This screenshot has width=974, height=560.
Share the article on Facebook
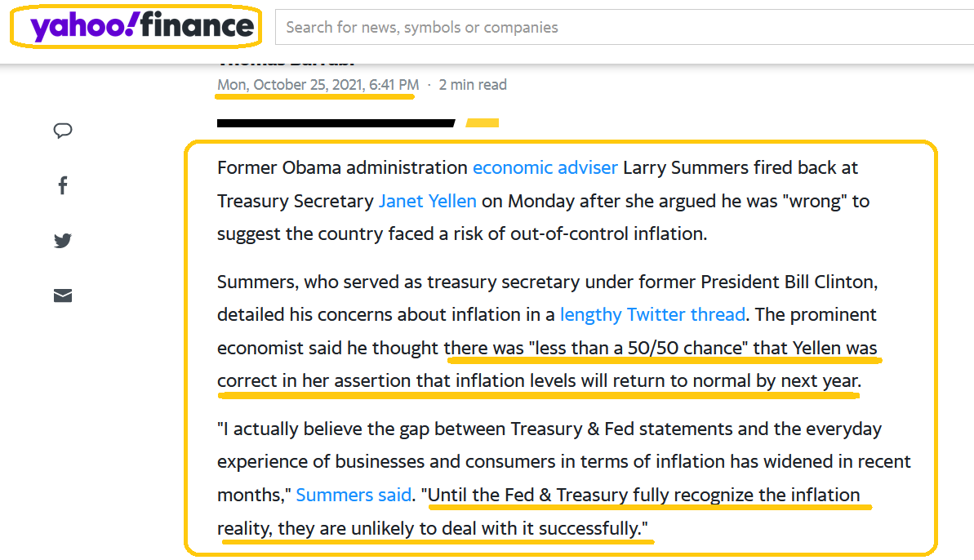tap(63, 185)
